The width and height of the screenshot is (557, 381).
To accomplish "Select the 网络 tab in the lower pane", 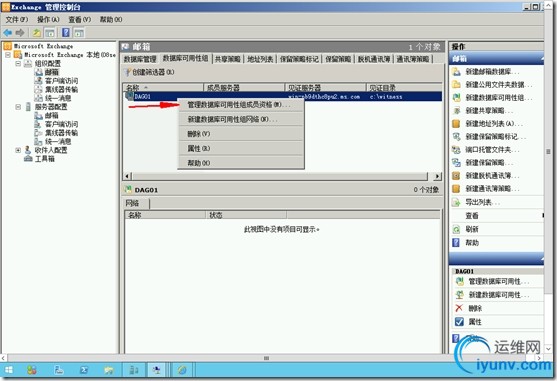I will [x=137, y=203].
